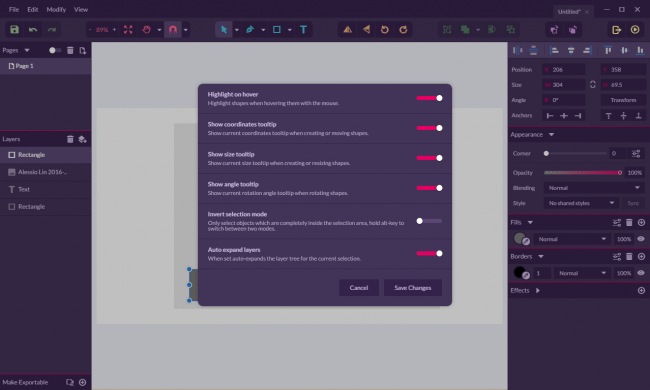Viewport: 650px width, 390px height.
Task: Redo the last action
Action: 51,29
